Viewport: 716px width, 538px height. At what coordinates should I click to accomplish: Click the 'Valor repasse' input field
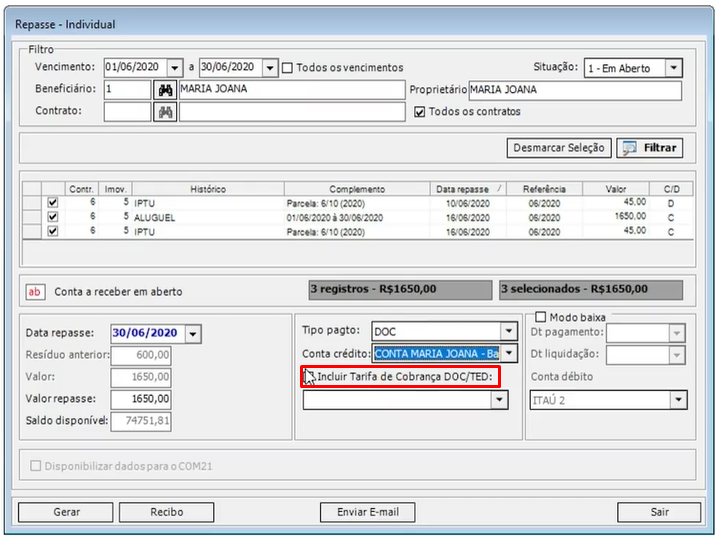(141, 399)
